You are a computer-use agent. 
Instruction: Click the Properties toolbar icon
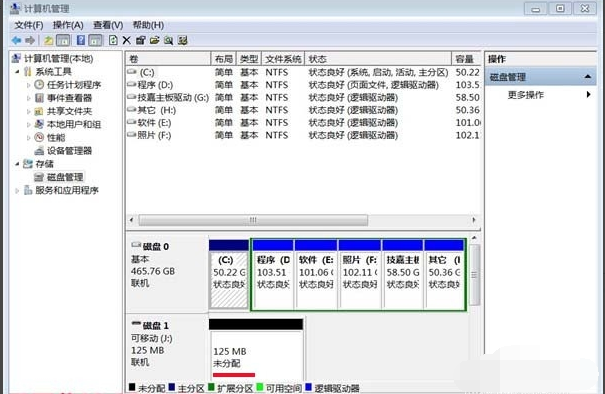tap(140, 40)
